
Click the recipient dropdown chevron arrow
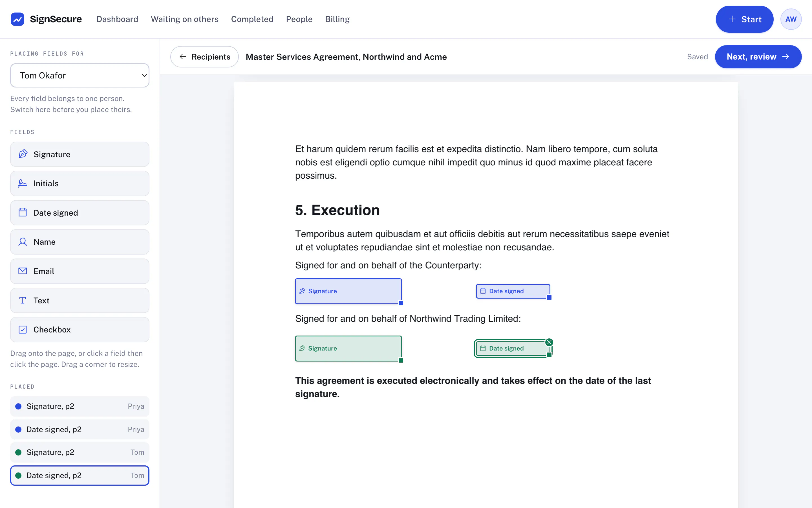(144, 76)
